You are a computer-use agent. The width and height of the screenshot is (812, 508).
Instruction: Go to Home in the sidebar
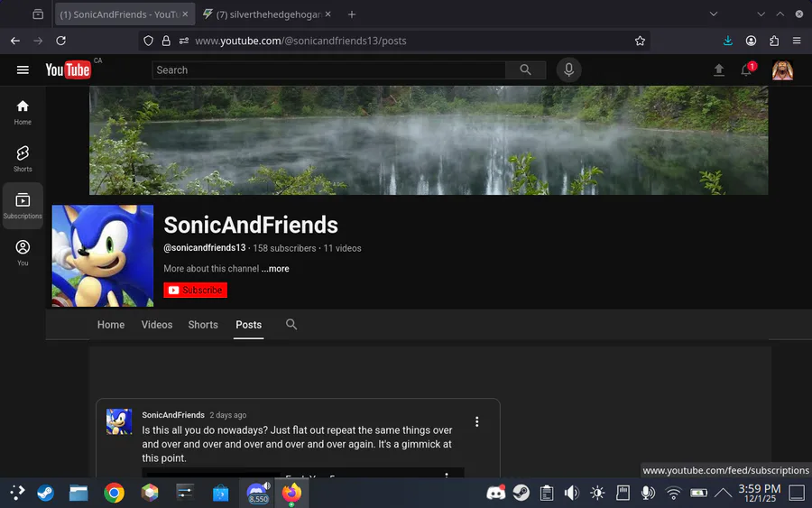pyautogui.click(x=23, y=113)
